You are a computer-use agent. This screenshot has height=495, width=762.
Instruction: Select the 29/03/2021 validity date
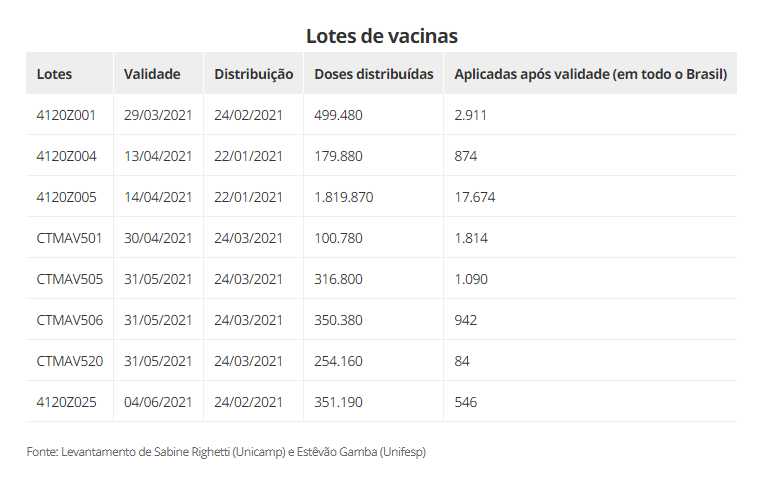click(158, 115)
